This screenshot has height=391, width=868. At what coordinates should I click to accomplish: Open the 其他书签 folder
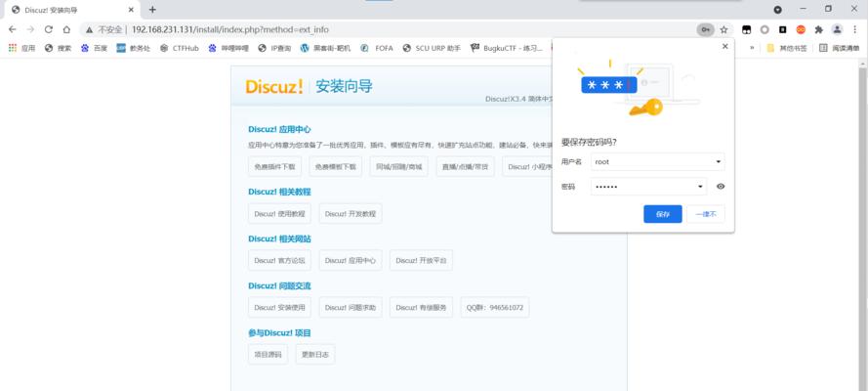[786, 48]
